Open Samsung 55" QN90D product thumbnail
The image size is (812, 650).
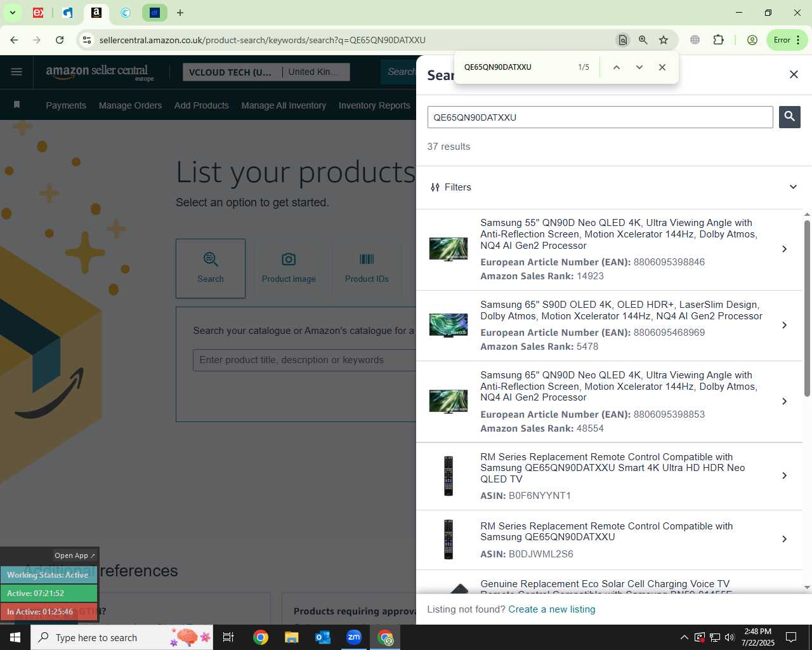pyautogui.click(x=449, y=249)
